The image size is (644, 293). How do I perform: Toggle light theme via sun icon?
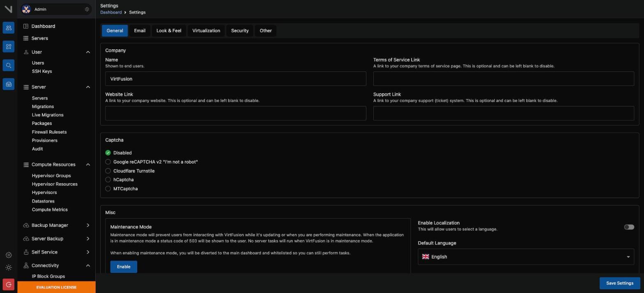(x=9, y=268)
